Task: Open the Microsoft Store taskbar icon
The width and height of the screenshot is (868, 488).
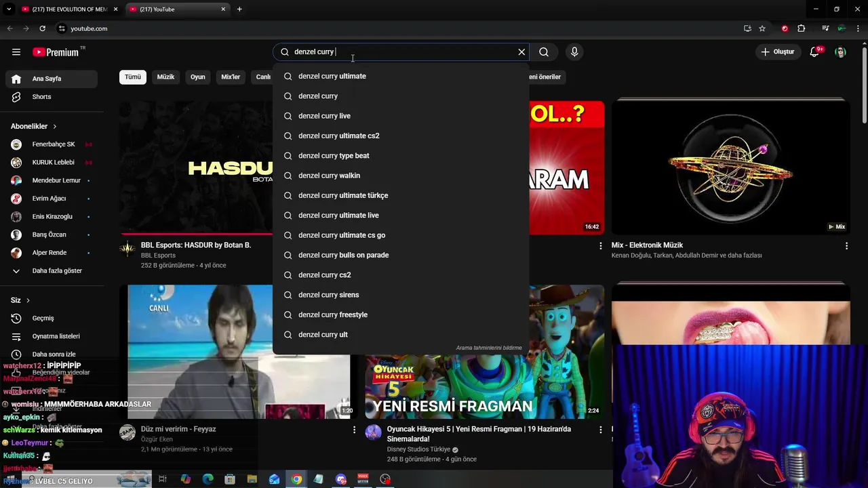Action: pos(230,479)
